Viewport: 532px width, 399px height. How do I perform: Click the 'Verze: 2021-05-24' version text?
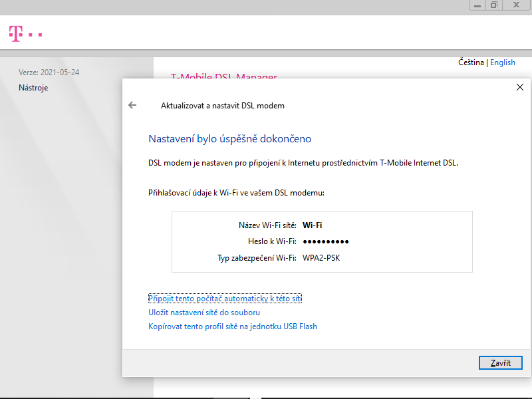coord(49,72)
